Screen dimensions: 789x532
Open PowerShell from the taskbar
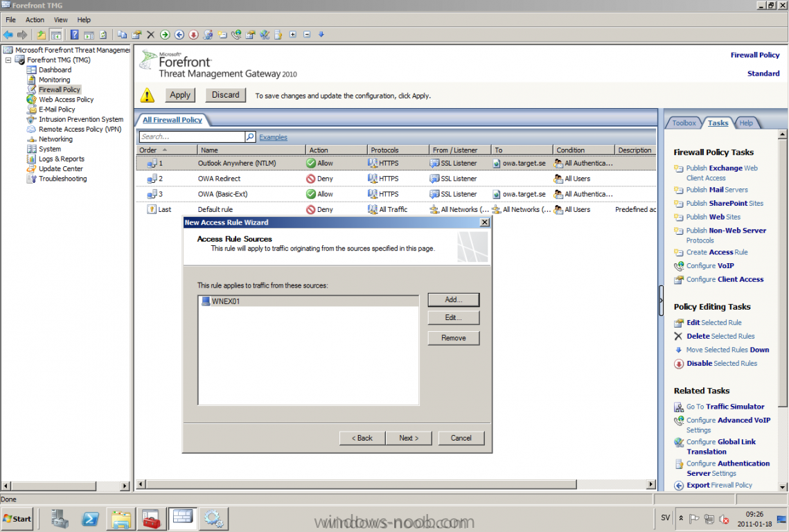[91, 519]
